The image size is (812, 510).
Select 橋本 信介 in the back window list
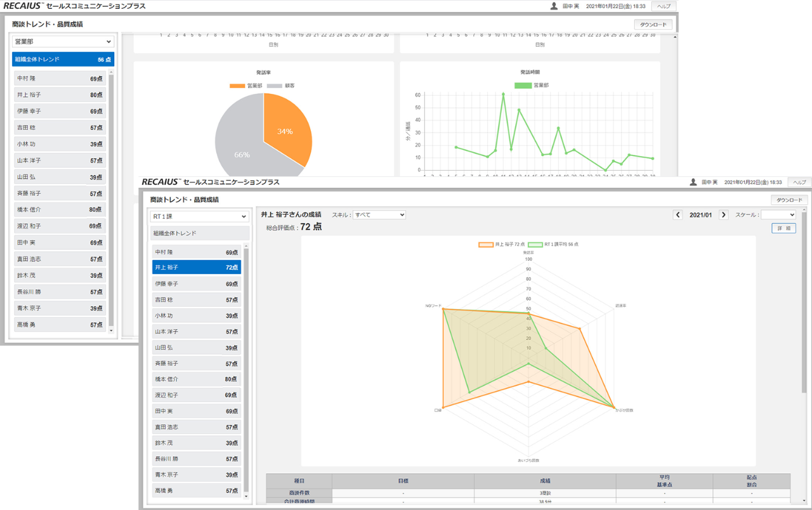coord(60,209)
